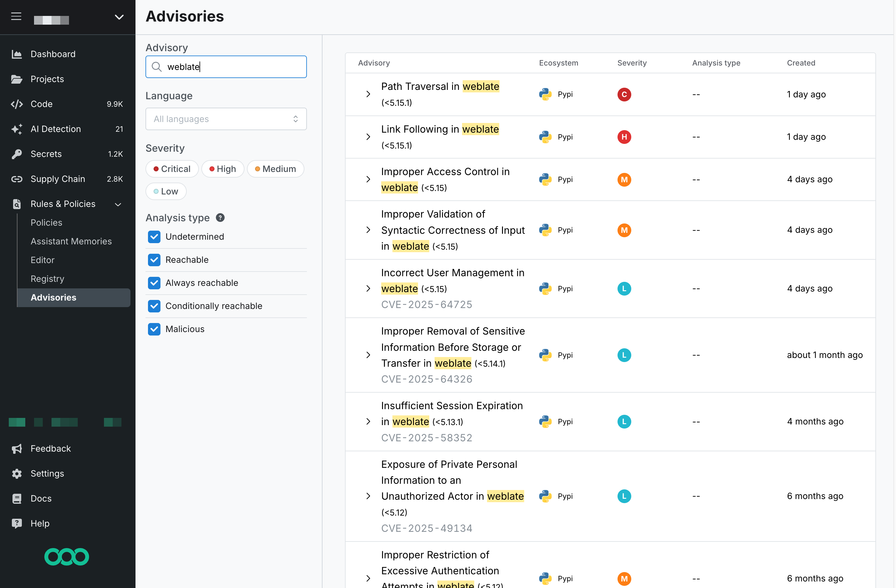The width and height of the screenshot is (896, 588).
Task: Open the Supply Chain section
Action: [58, 179]
